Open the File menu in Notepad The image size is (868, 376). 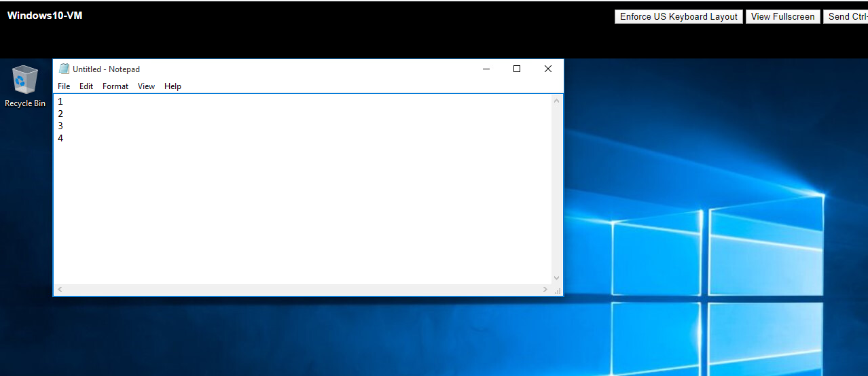64,86
